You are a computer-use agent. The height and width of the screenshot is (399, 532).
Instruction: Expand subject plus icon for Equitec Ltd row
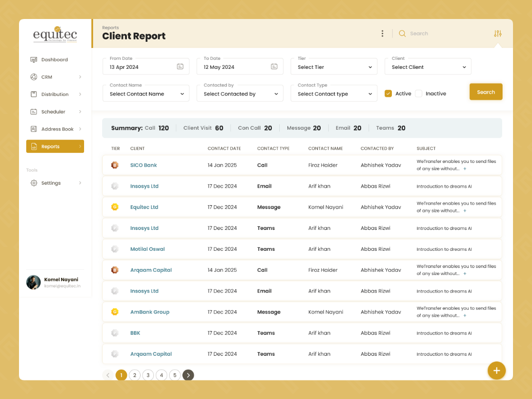tap(465, 211)
